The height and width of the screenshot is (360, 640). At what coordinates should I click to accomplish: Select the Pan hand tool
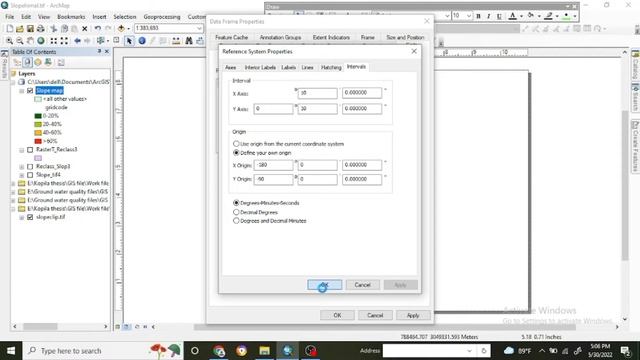pos(30,41)
